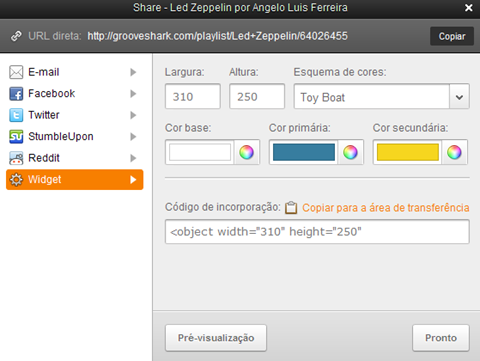Click Copiar para a área de transferência link
Screen dimensions: 480x361
point(386,208)
